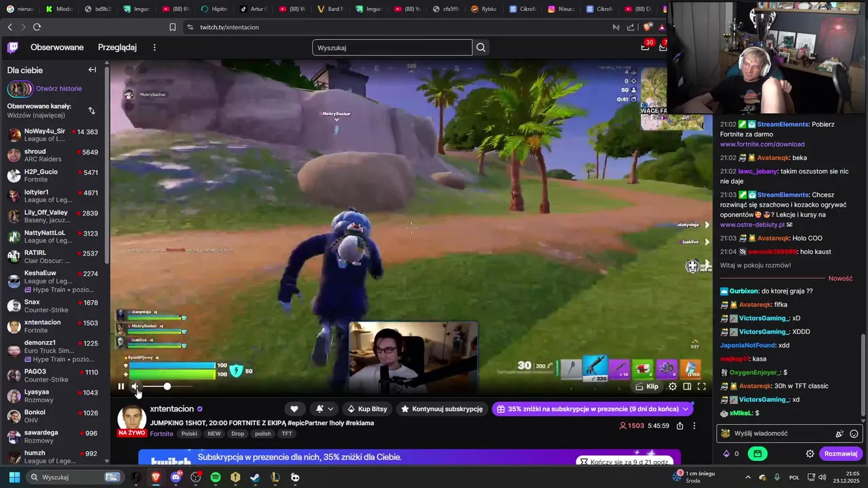Select the Drop tag
This screenshot has width=868, height=488.
tap(237, 434)
